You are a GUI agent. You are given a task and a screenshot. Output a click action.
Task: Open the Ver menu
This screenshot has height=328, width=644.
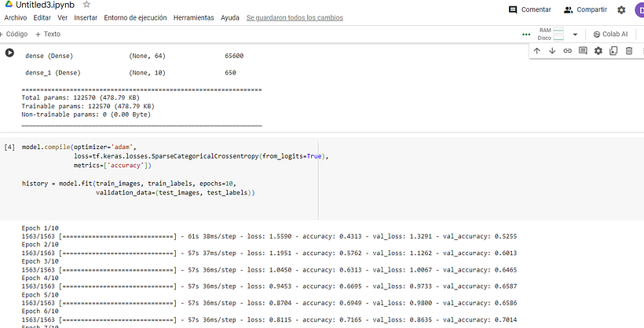click(62, 17)
